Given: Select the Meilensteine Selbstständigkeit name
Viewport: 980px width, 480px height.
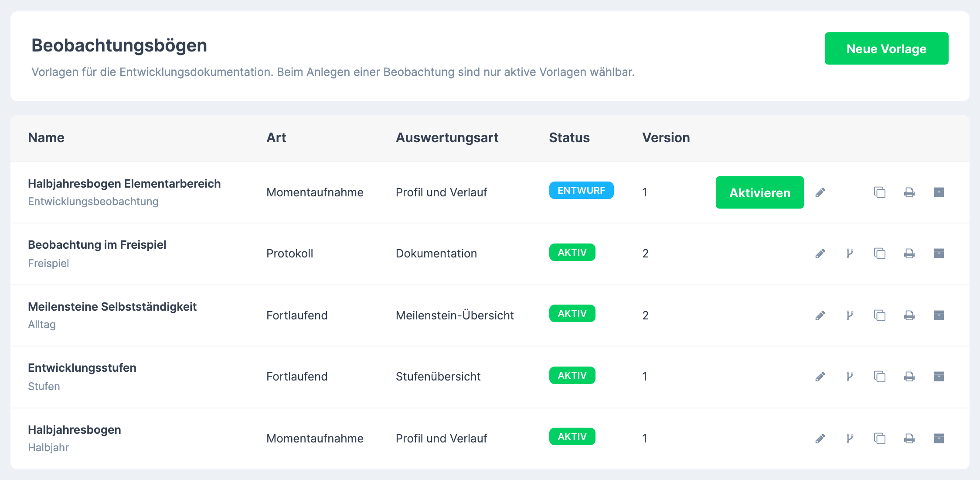Looking at the screenshot, I should click(x=112, y=307).
